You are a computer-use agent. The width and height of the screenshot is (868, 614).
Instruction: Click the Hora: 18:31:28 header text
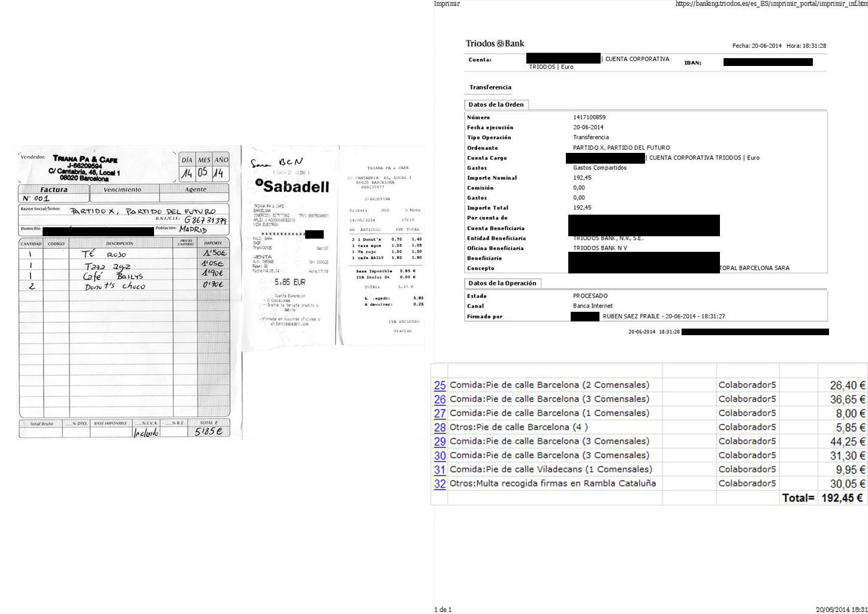click(806, 46)
